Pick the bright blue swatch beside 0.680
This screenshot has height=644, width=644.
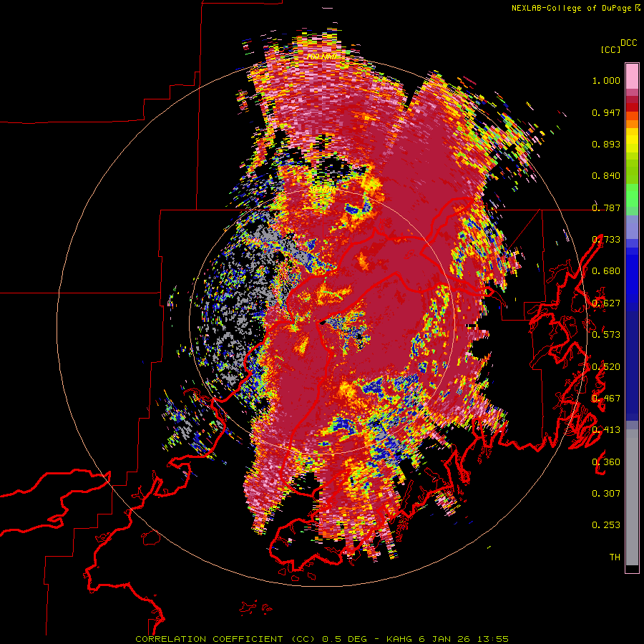[632, 275]
